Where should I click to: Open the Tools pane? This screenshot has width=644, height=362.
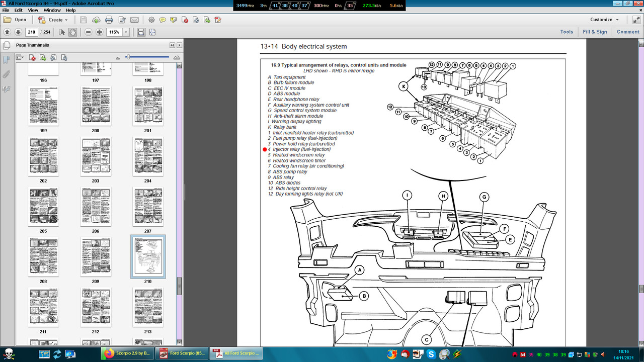pos(567,32)
